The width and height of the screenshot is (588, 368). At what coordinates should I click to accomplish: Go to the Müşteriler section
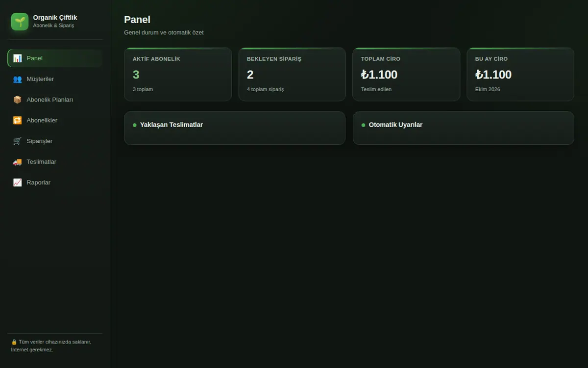click(x=55, y=79)
